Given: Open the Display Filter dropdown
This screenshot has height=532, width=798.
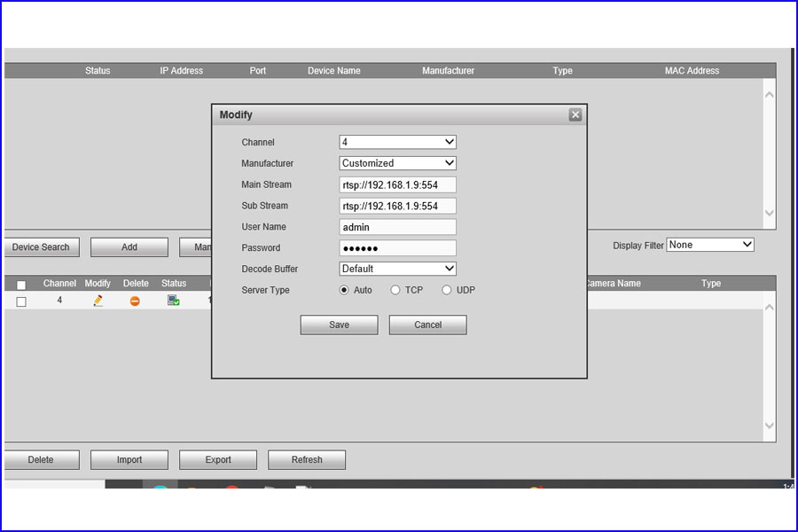Looking at the screenshot, I should (x=710, y=245).
